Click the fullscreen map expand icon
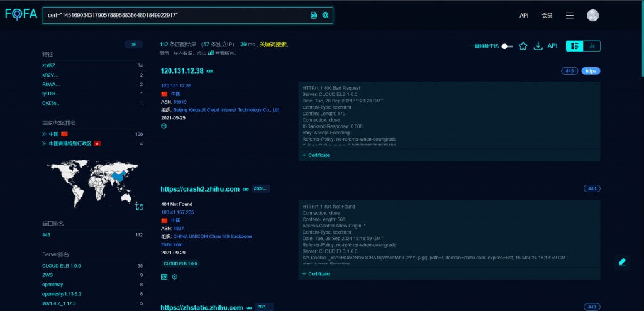The width and height of the screenshot is (644, 311). 139,207
